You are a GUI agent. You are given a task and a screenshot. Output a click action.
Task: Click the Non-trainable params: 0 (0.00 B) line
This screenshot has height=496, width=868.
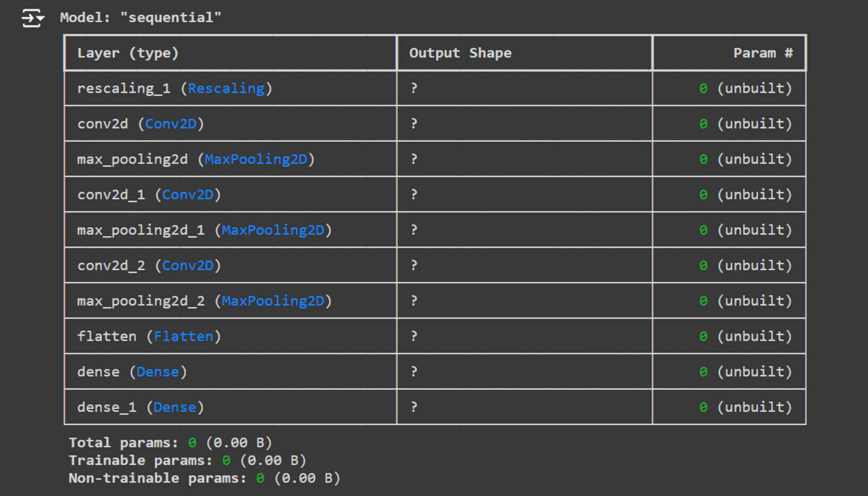point(204,479)
